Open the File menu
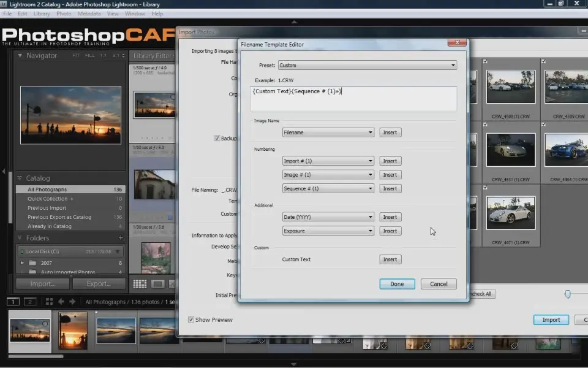This screenshot has width=588, height=368. (x=7, y=13)
